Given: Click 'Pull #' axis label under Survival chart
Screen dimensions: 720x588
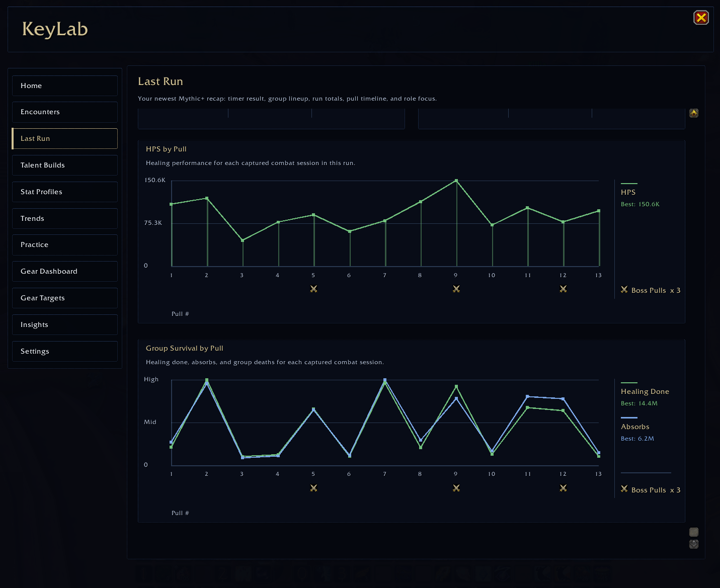Looking at the screenshot, I should [180, 513].
